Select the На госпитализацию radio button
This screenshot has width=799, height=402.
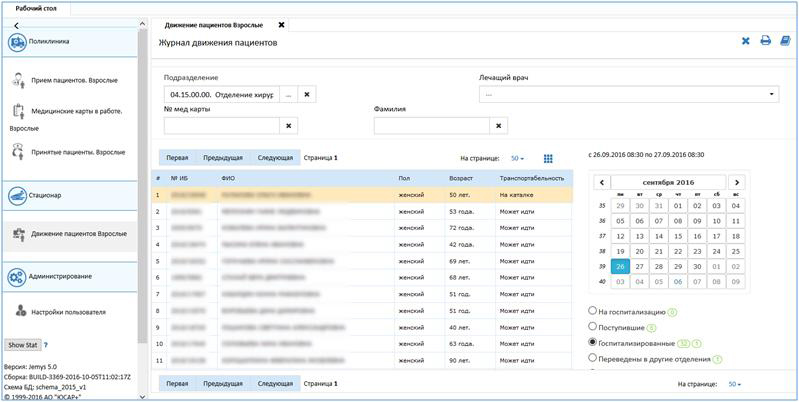point(594,311)
